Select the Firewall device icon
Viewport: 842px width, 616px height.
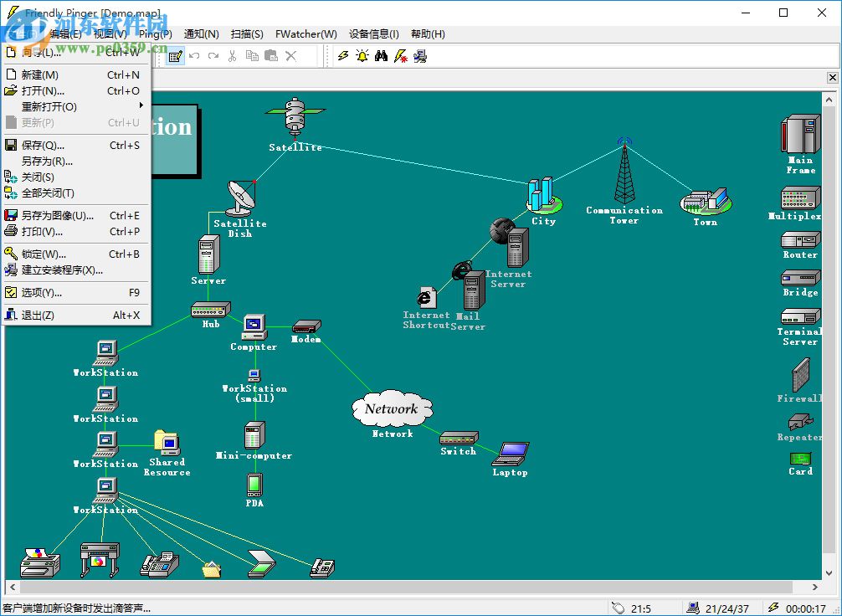point(800,375)
